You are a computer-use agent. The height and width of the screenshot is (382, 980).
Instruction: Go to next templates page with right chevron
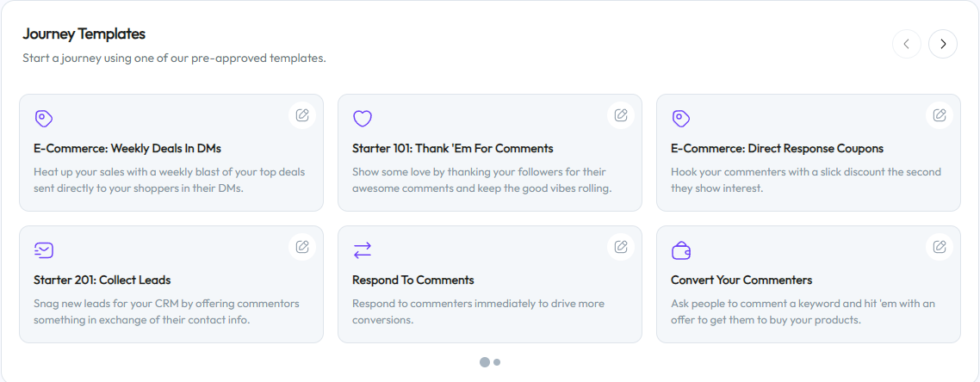pyautogui.click(x=943, y=44)
